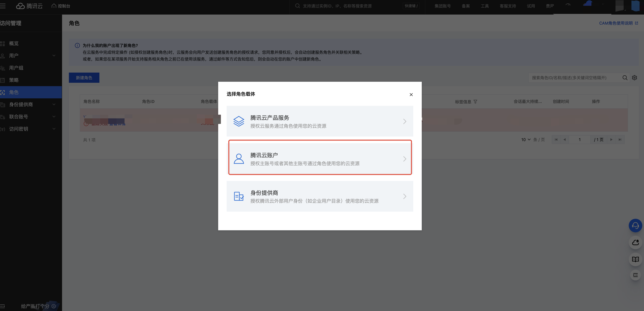Open the customer service headset floating button
Image resolution: width=644 pixels, height=311 pixels.
coord(635,226)
